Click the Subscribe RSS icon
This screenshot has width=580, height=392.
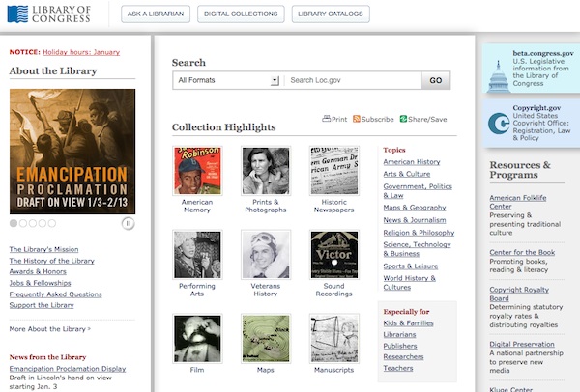357,119
